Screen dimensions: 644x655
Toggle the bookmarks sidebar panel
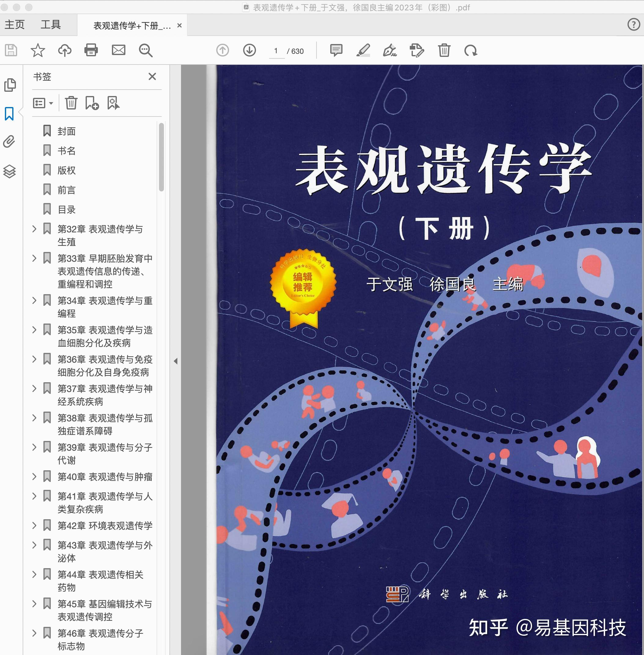tap(9, 114)
